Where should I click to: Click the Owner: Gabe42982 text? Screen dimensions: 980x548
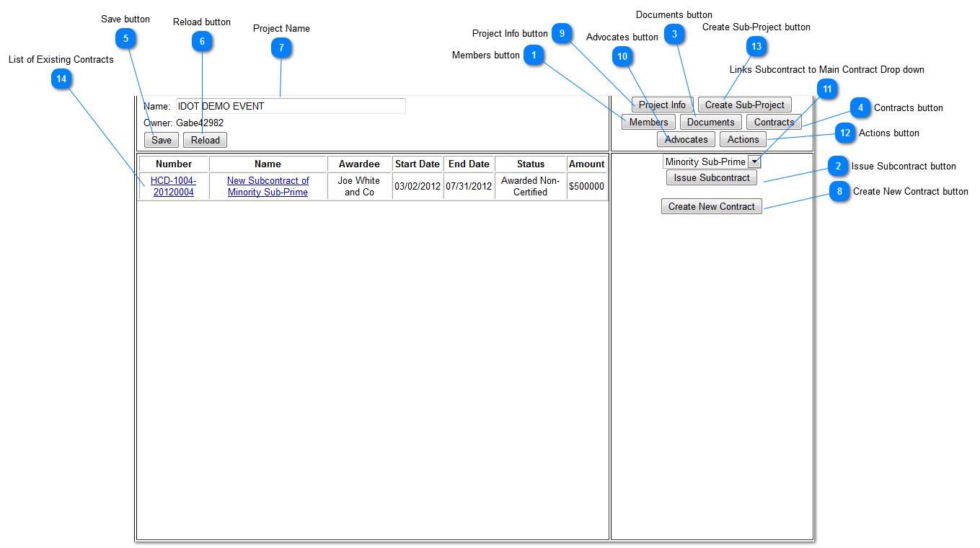(183, 123)
